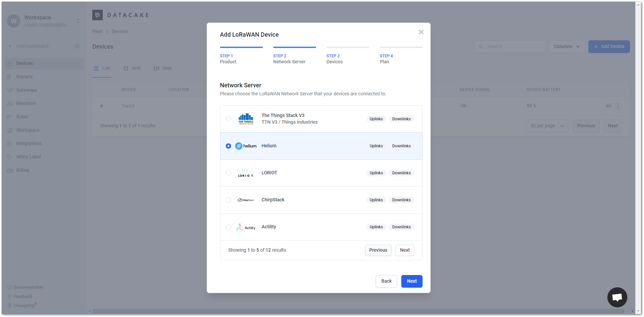Close the Add LoRaWAN Device dialog
Screen dimensions: 644x317
pyautogui.click(x=421, y=32)
